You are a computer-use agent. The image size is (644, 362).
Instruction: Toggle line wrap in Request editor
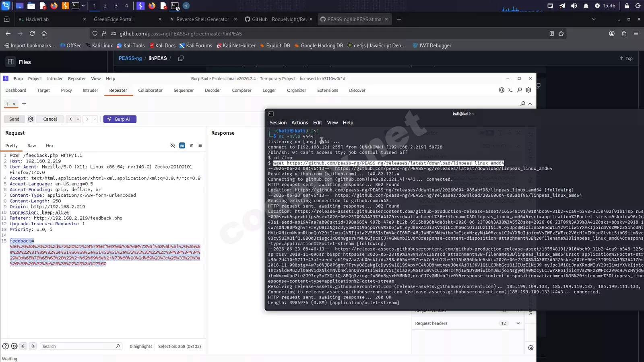tap(182, 146)
